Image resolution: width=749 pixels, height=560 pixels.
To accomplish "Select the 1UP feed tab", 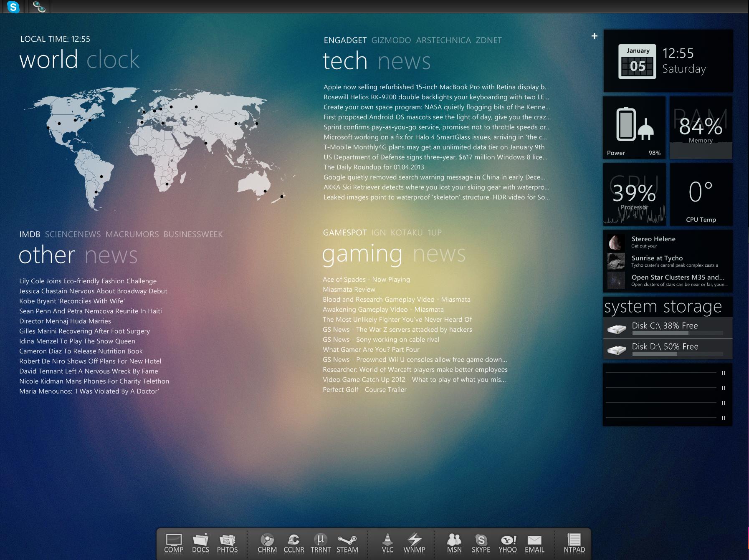I will [435, 232].
